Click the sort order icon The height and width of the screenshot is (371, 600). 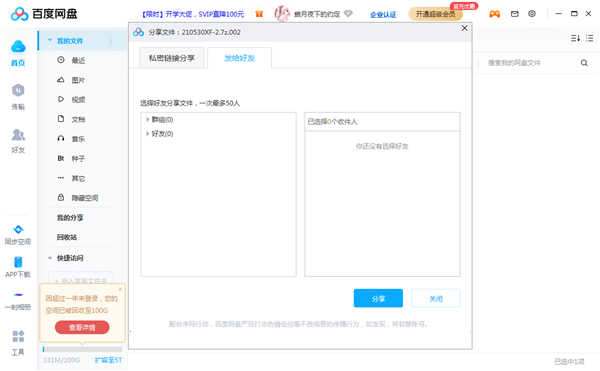click(575, 38)
